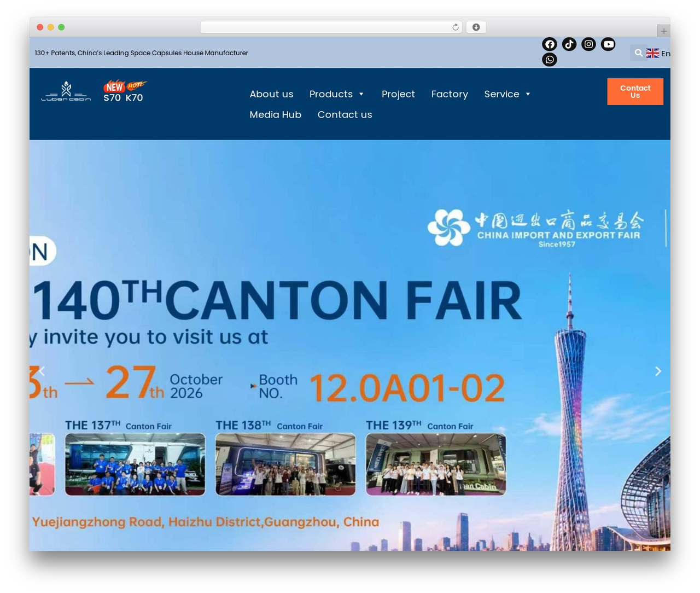Click the search magnifier icon

pyautogui.click(x=638, y=53)
